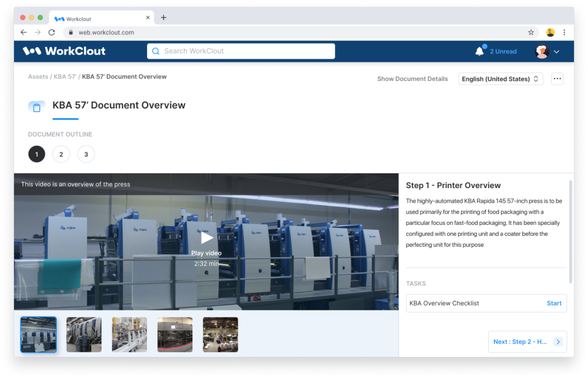Click the browser reload icon
Screen dimensions: 588x378
[x=52, y=32]
